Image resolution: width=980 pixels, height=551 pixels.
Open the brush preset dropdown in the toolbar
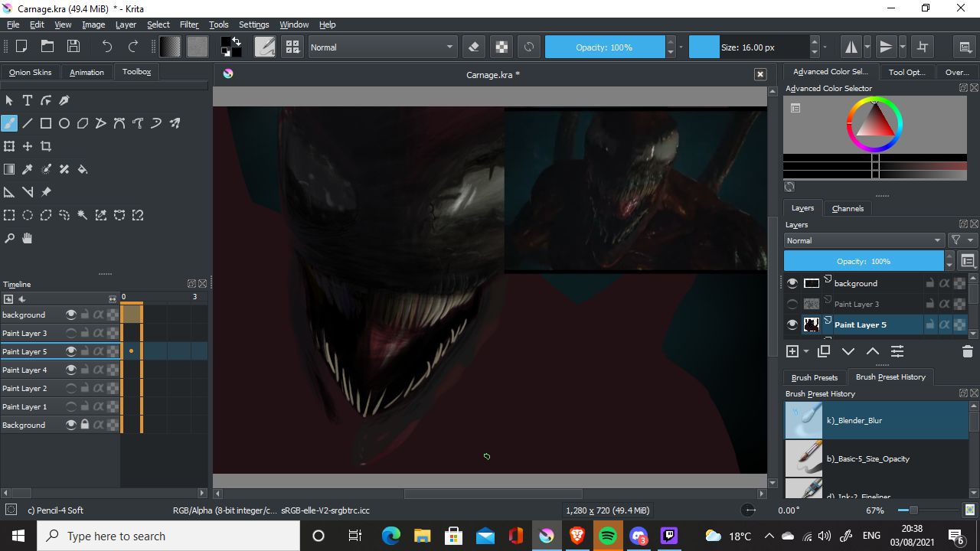pos(265,47)
